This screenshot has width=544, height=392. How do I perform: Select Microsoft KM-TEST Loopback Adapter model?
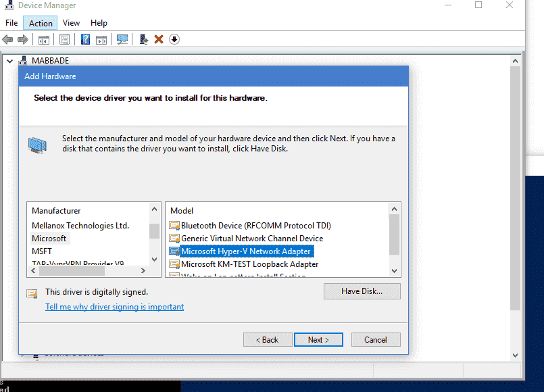coord(250,264)
